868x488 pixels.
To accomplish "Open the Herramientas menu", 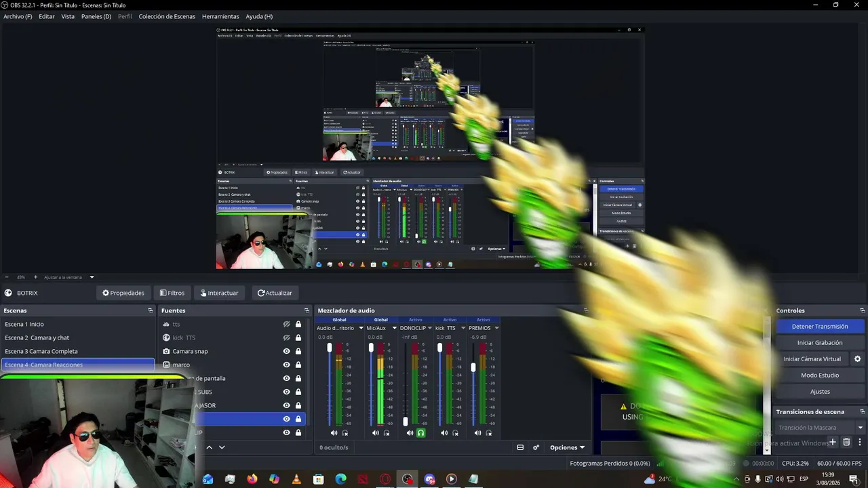I will point(220,16).
